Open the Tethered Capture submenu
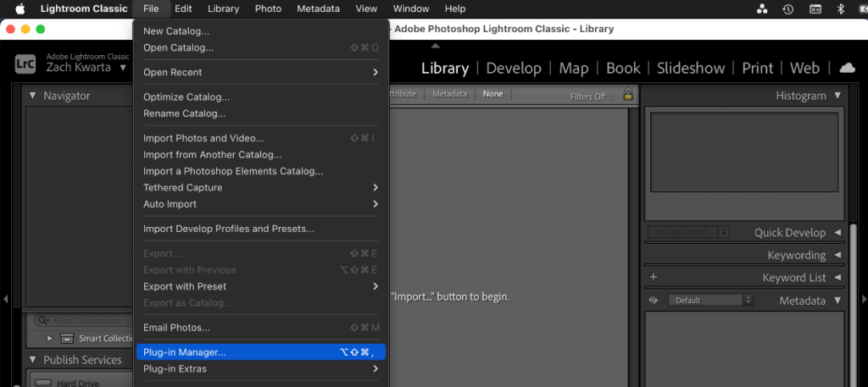The width and height of the screenshot is (868, 387). [x=261, y=187]
